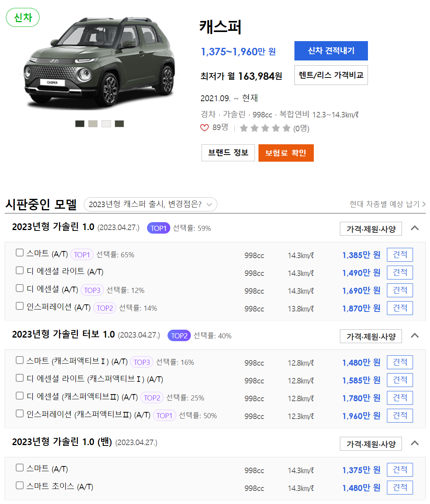Click 견적 for 1,960만 원 trim
The image size is (430, 504).
pos(400,415)
